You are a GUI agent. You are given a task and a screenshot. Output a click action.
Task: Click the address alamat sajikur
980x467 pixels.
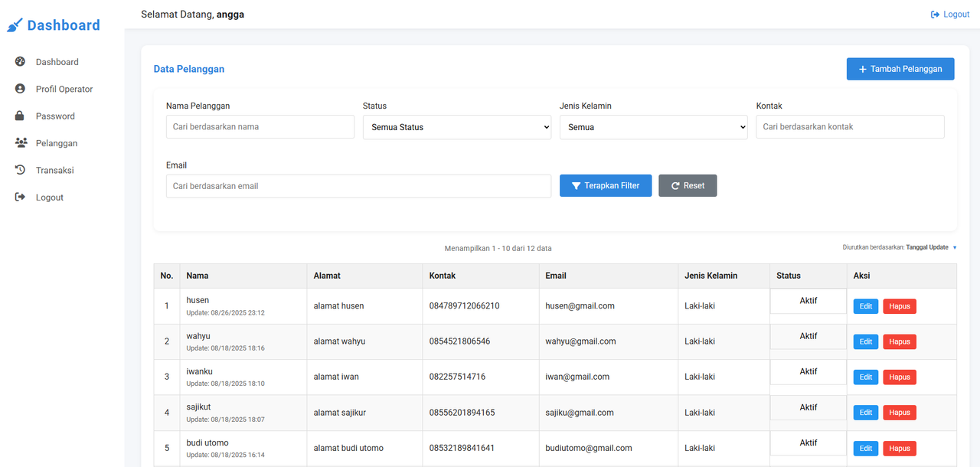click(339, 413)
